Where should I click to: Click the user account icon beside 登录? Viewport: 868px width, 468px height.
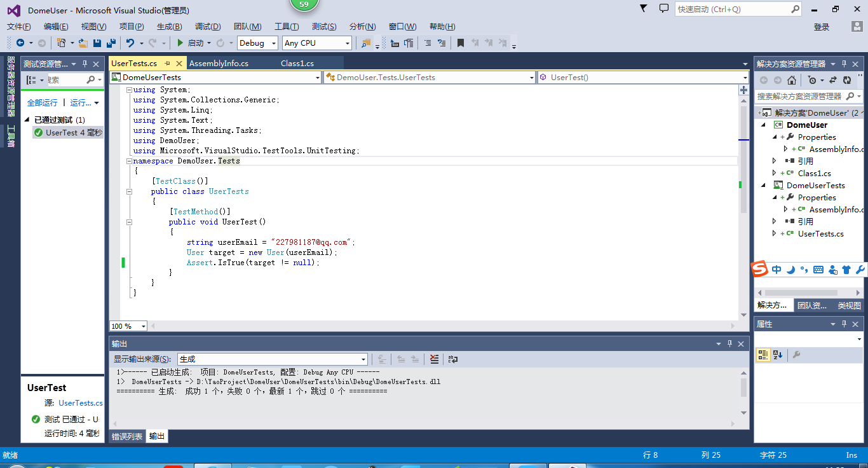pos(857,27)
